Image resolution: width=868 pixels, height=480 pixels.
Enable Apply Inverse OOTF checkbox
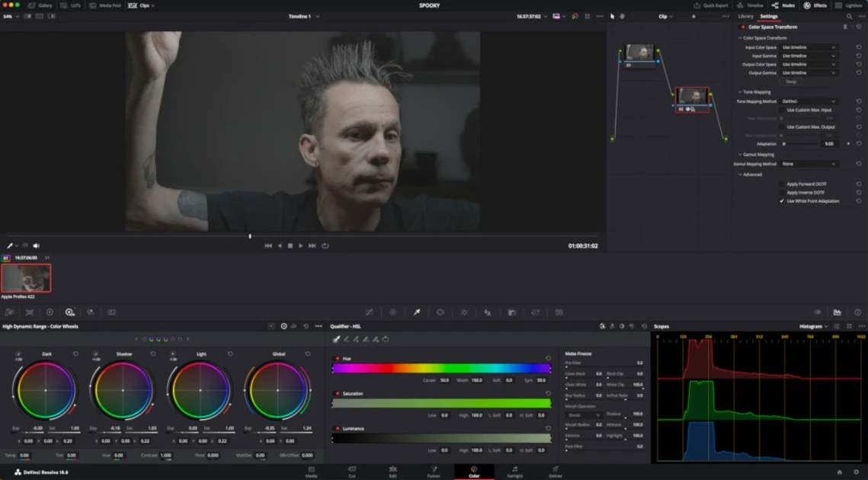[x=782, y=193]
